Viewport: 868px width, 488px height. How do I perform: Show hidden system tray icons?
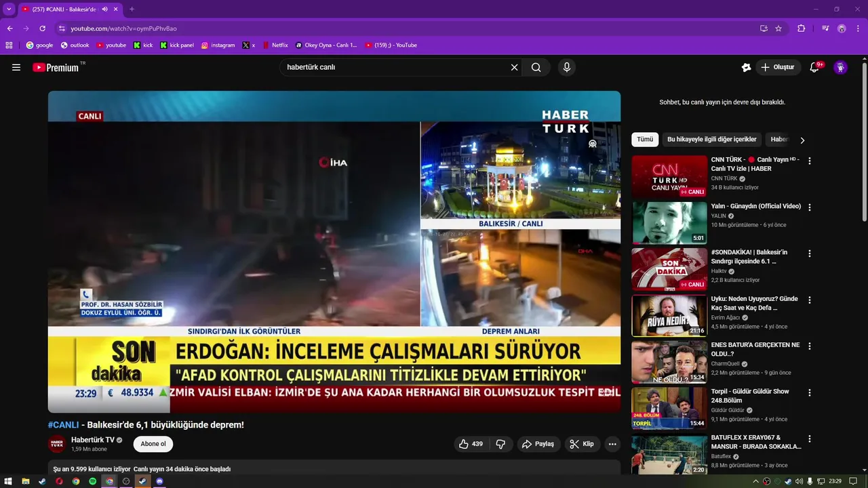tap(756, 481)
